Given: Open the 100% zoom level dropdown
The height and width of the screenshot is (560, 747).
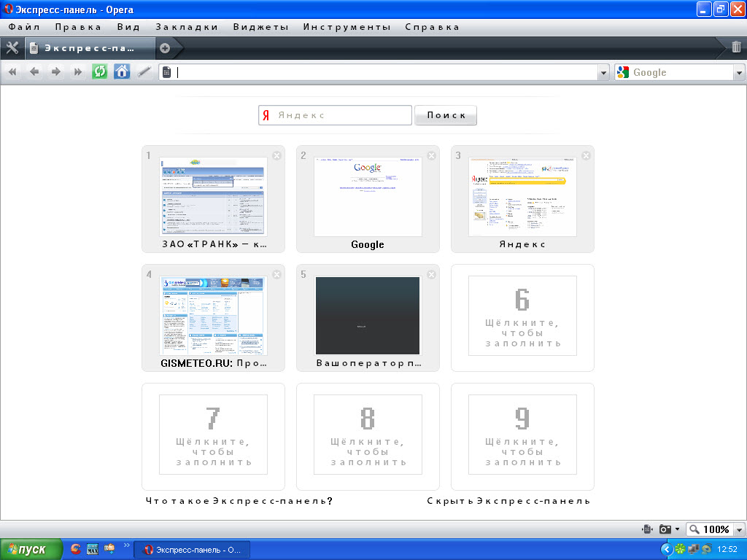Looking at the screenshot, I should pos(740,529).
